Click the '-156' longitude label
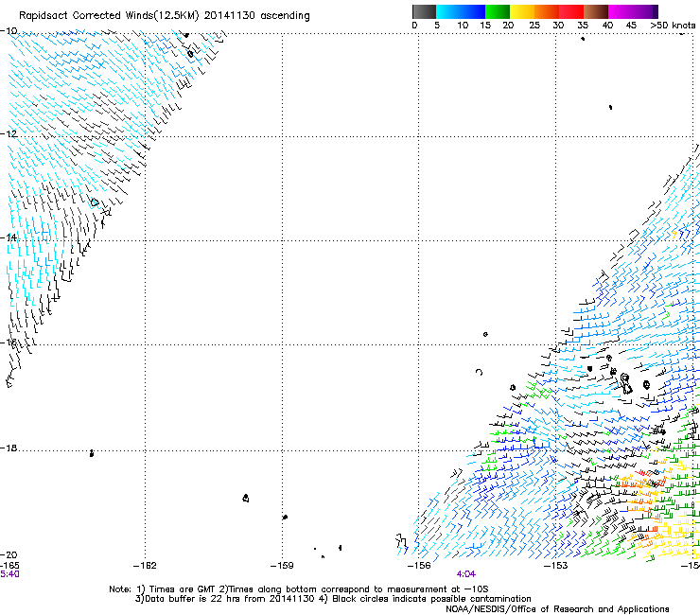 [x=419, y=566]
